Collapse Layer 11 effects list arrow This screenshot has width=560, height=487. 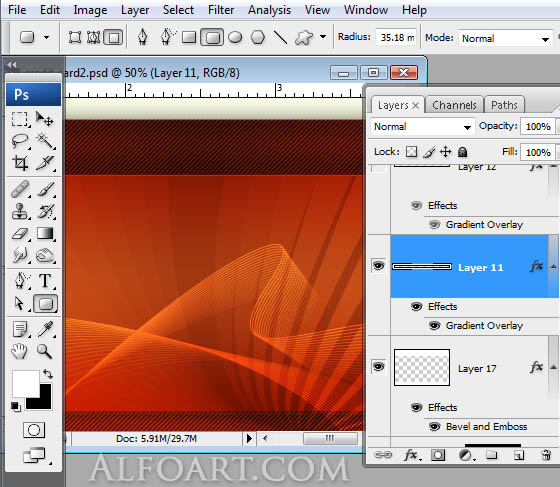[x=554, y=266]
